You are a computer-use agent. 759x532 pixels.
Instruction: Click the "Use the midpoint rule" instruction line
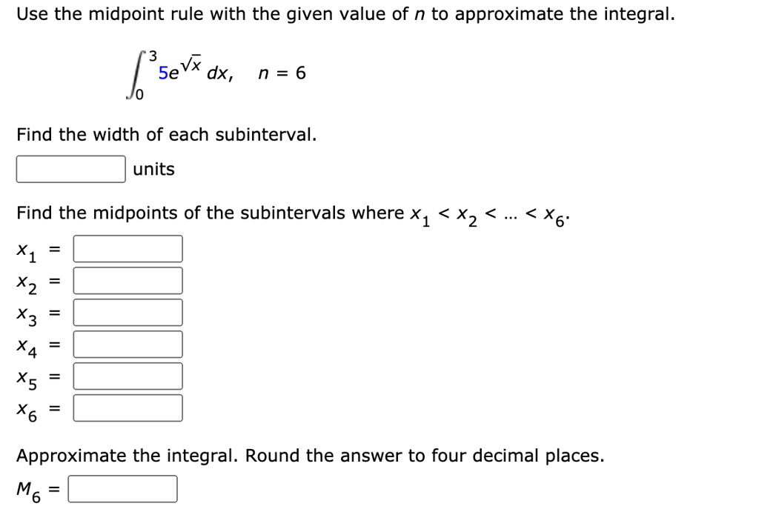coord(345,15)
